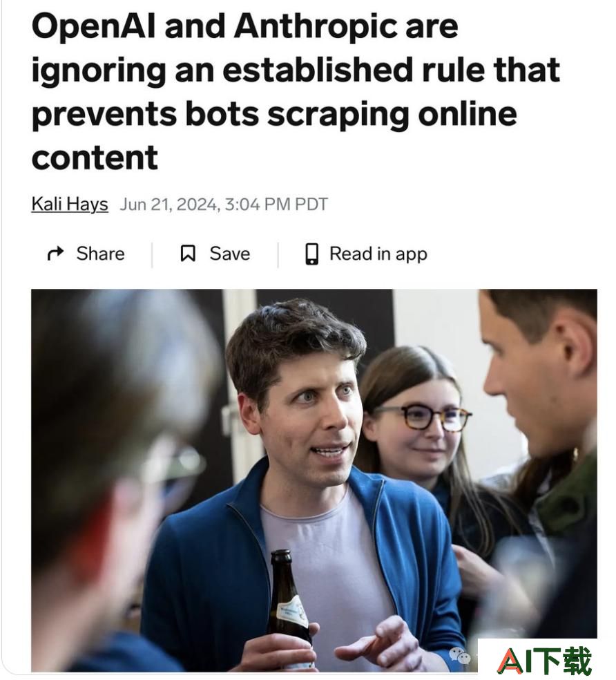Select the Save text label
The width and height of the screenshot is (616, 680).
[x=230, y=253]
